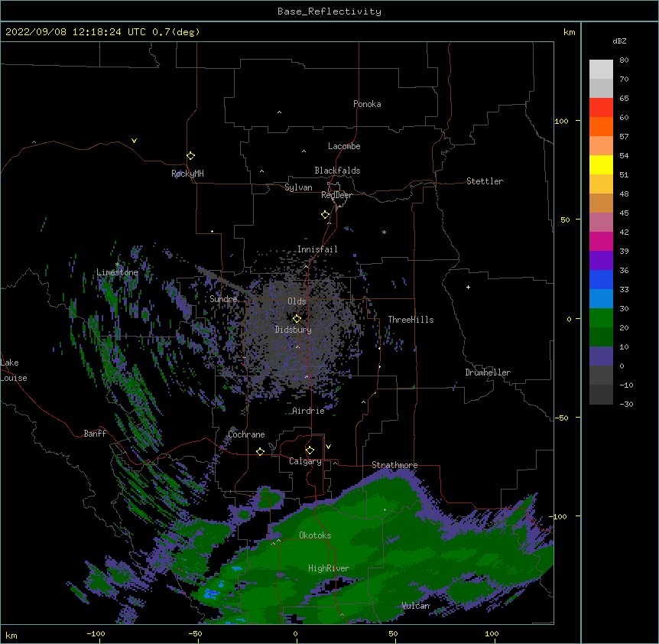659x644 pixels.
Task: Click the Strathmore label
Action: click(394, 465)
